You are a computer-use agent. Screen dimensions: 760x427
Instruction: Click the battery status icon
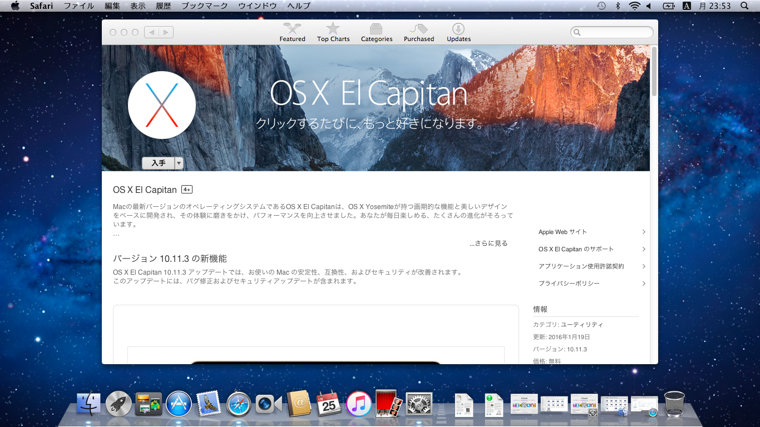pos(668,6)
